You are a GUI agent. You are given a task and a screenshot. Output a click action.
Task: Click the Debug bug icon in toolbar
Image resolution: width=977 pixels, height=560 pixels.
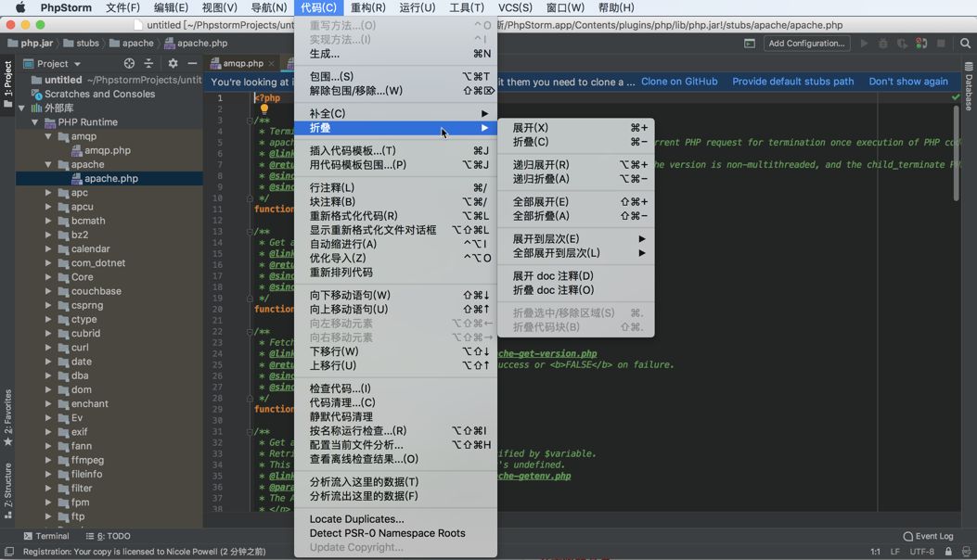coord(883,44)
